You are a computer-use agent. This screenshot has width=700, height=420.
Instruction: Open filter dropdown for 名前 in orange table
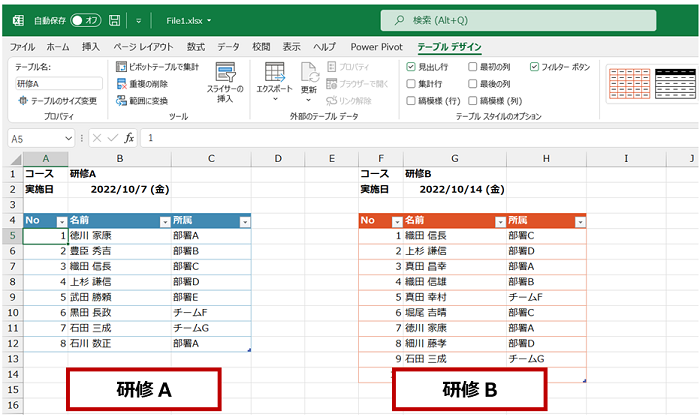coord(495,221)
